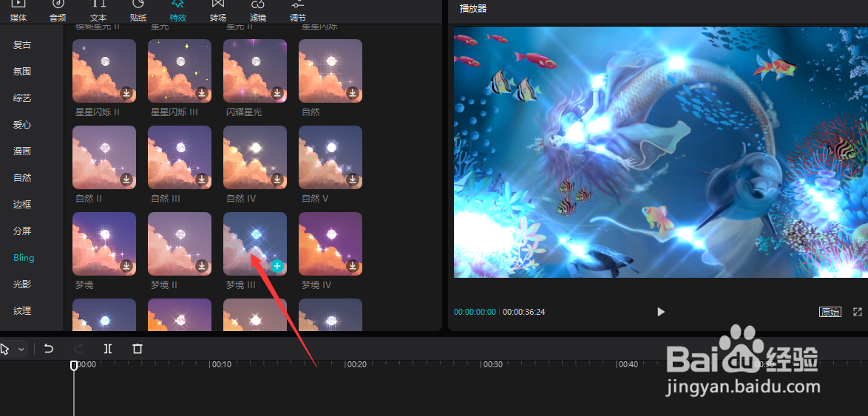Switch to the 音频 audio tab
Viewport: 868px width, 416px height.
[58, 11]
